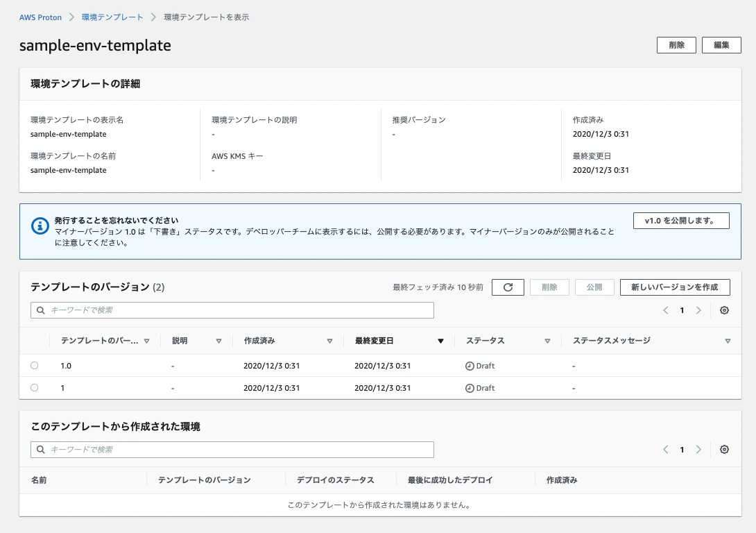Click Draft clock icon for version 1
The width and height of the screenshot is (756, 533).
pos(470,388)
